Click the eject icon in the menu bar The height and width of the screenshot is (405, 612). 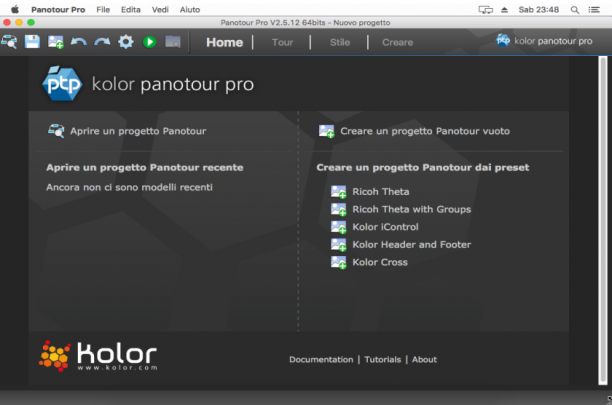[504, 10]
